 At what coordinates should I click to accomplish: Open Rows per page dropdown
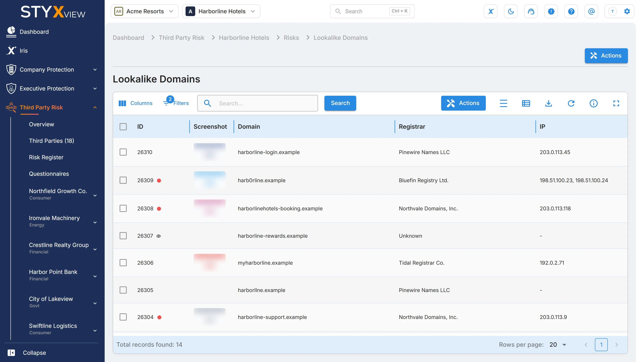558,345
